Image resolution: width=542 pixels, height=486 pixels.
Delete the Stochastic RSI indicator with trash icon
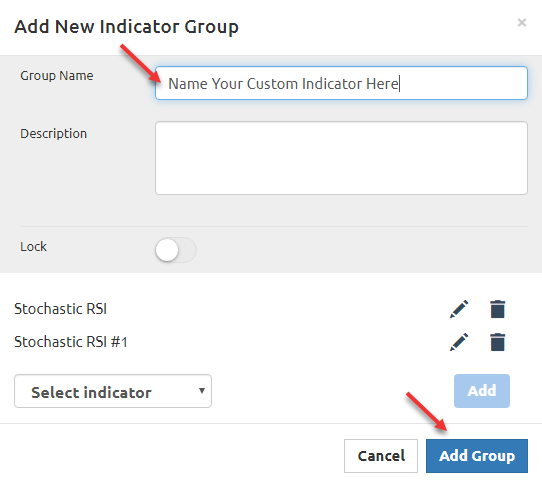(498, 309)
